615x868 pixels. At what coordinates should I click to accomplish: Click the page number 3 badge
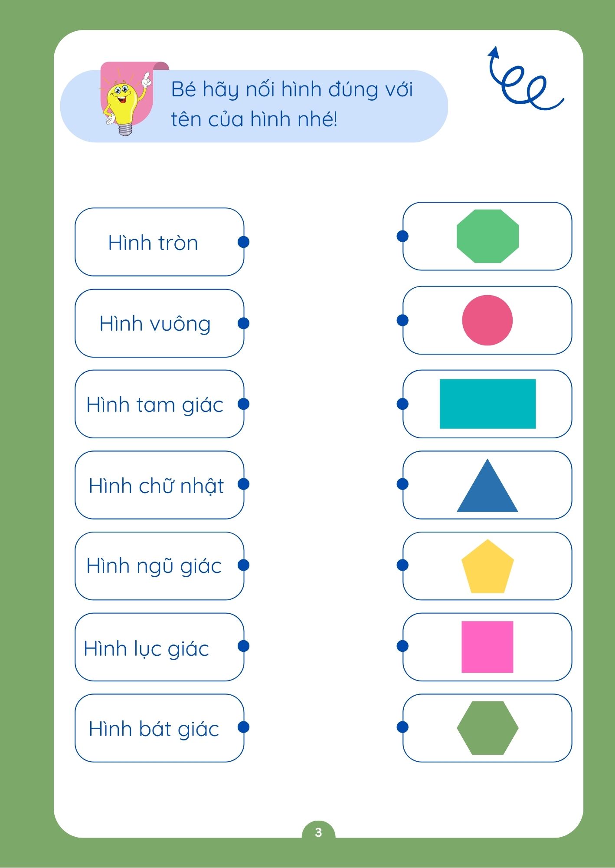point(318,832)
